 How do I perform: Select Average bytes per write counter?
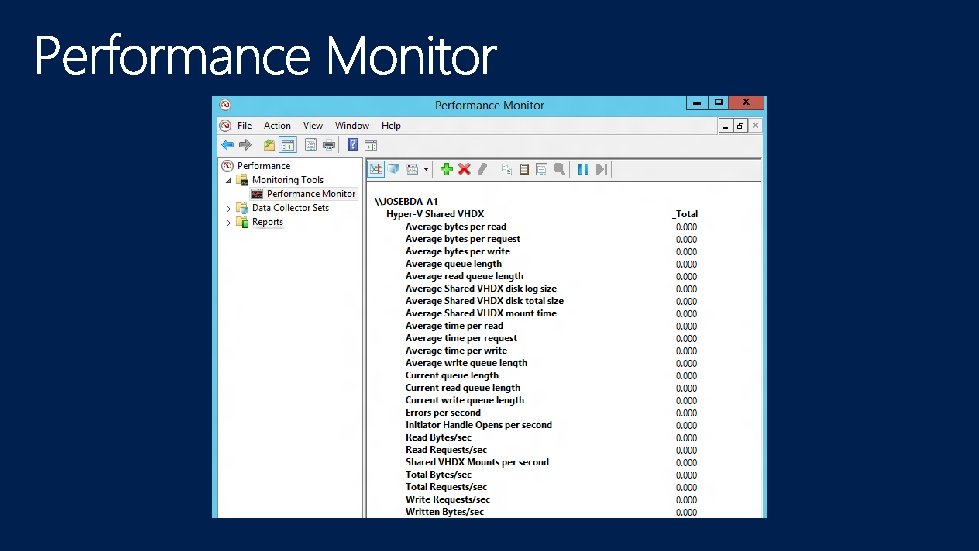tap(458, 251)
